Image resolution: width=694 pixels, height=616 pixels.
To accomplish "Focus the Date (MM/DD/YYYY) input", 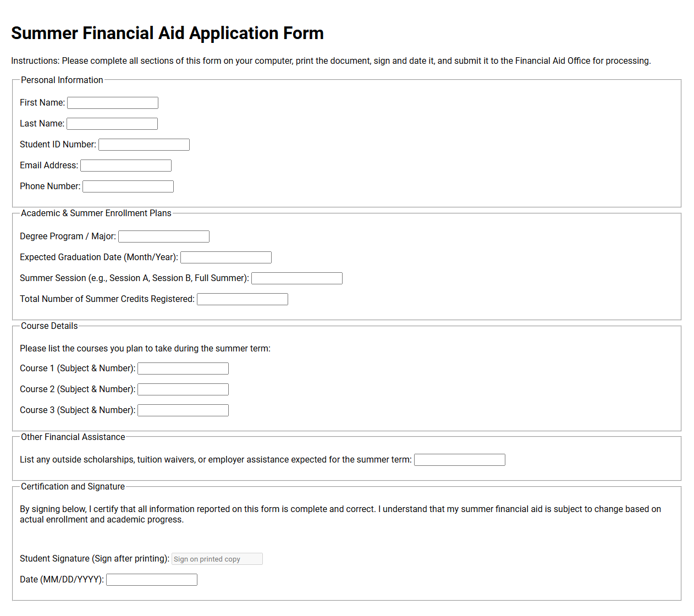I will pyautogui.click(x=152, y=580).
